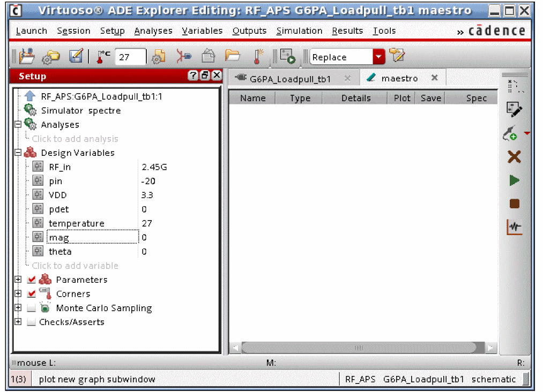Viewport: 543px width, 392px height.
Task: Show hidden menus via the » chevron
Action: click(x=460, y=32)
